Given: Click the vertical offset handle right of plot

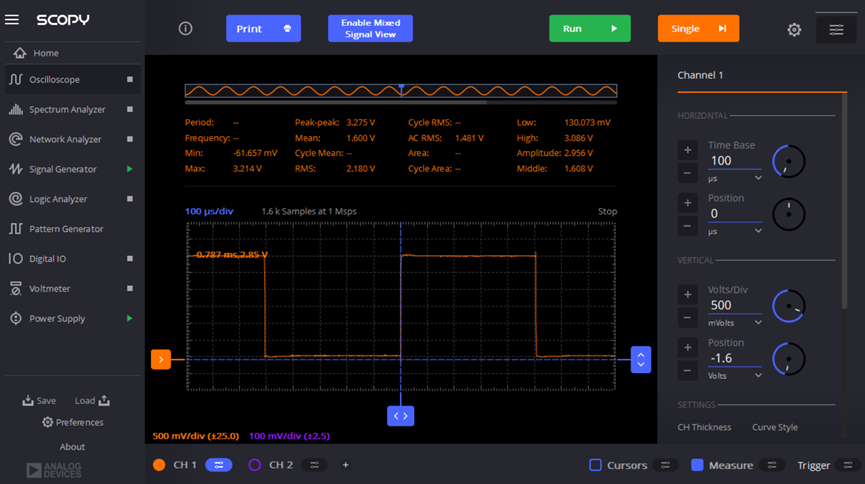Looking at the screenshot, I should pos(641,360).
